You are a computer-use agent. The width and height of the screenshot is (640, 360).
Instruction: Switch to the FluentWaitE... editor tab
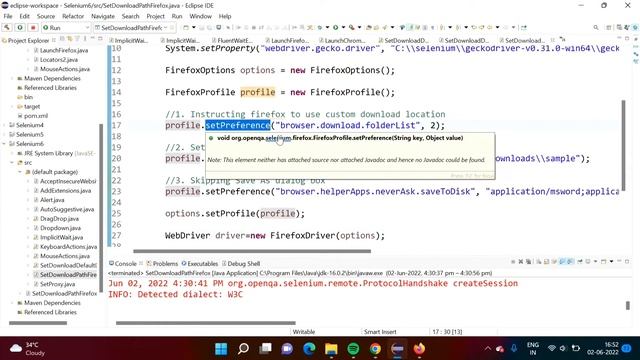pyautogui.click(x=232, y=40)
